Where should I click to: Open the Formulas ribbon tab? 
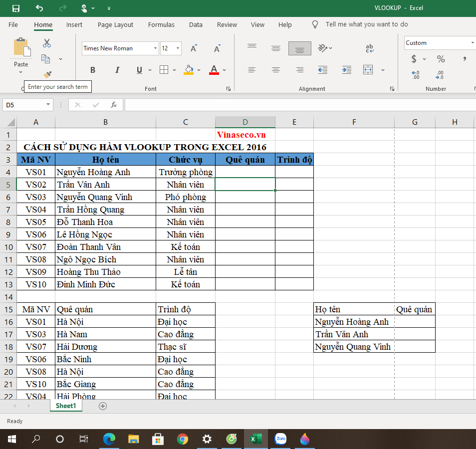point(161,24)
